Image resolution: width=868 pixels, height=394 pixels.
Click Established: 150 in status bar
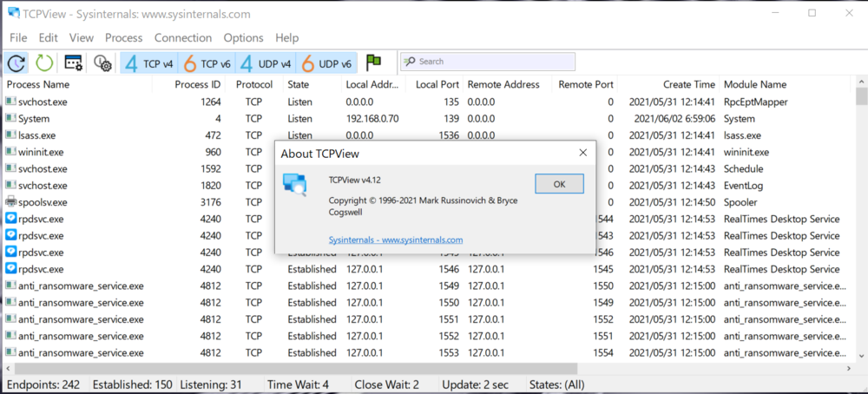(x=132, y=384)
